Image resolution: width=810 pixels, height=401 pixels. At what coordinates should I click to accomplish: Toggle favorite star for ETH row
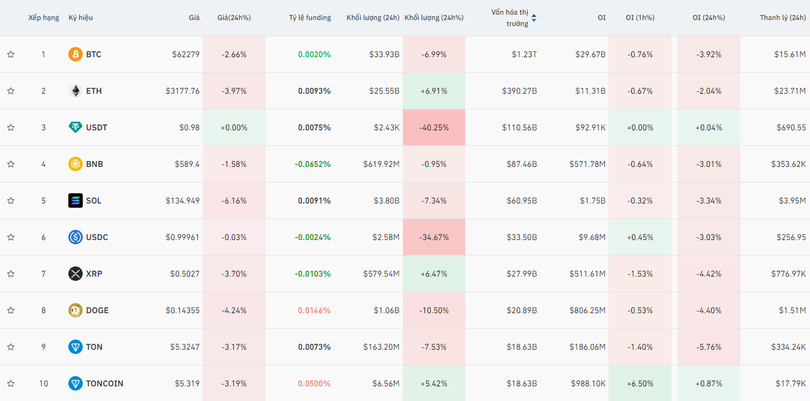pos(11,91)
